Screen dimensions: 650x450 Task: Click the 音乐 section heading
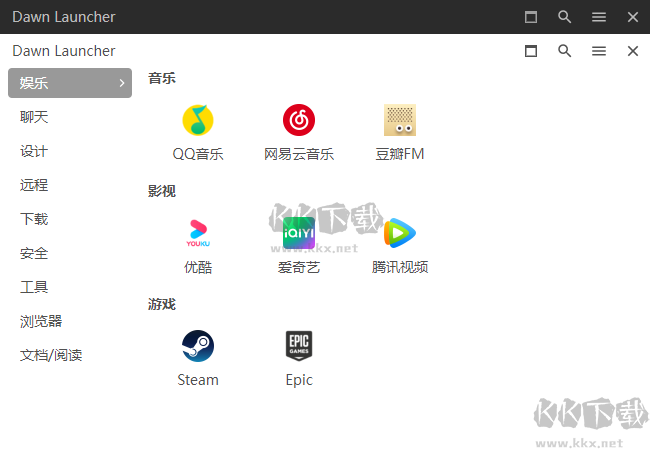pos(162,78)
